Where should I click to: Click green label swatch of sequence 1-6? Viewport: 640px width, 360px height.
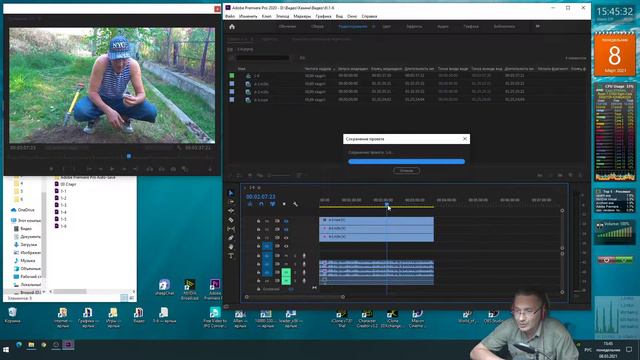pos(232,76)
